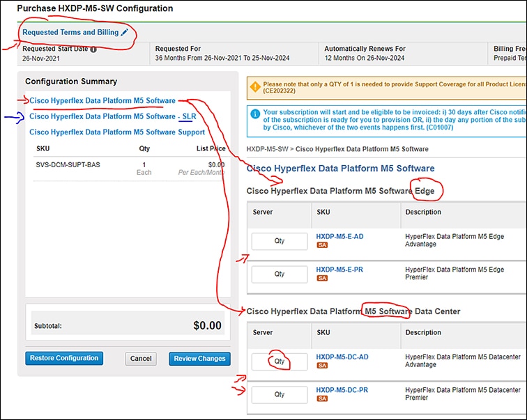The image size is (527, 420).
Task: Click the SA badge under HXDP-M5-DC-PR
Action: coord(322,398)
